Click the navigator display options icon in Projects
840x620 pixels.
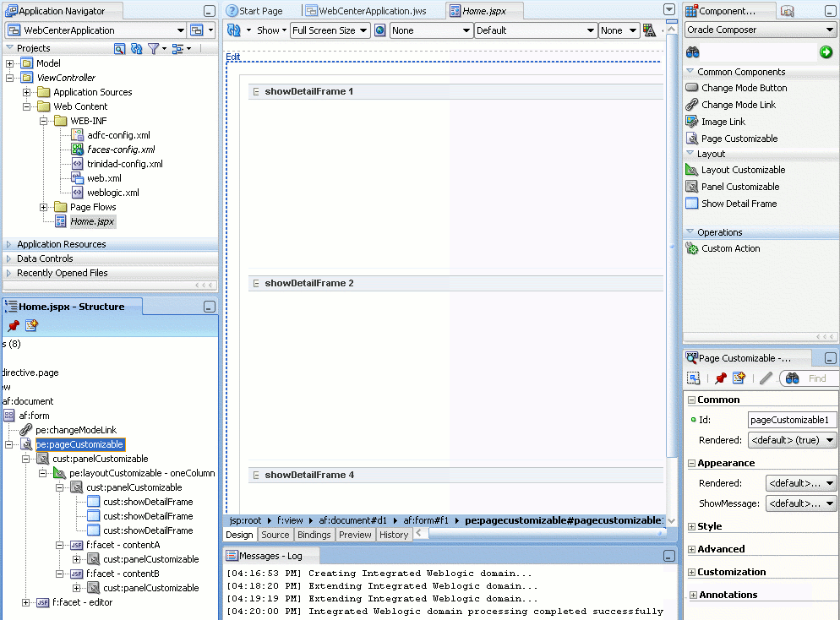(x=177, y=49)
